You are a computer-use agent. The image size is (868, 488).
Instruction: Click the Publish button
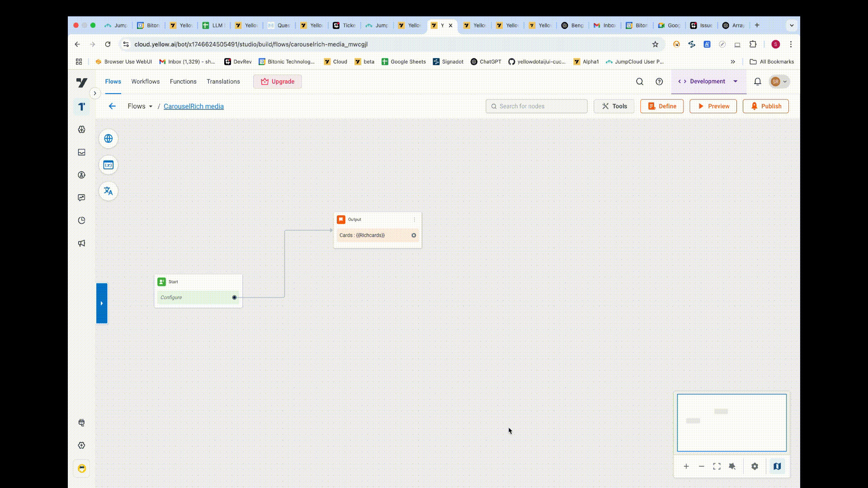click(x=766, y=106)
